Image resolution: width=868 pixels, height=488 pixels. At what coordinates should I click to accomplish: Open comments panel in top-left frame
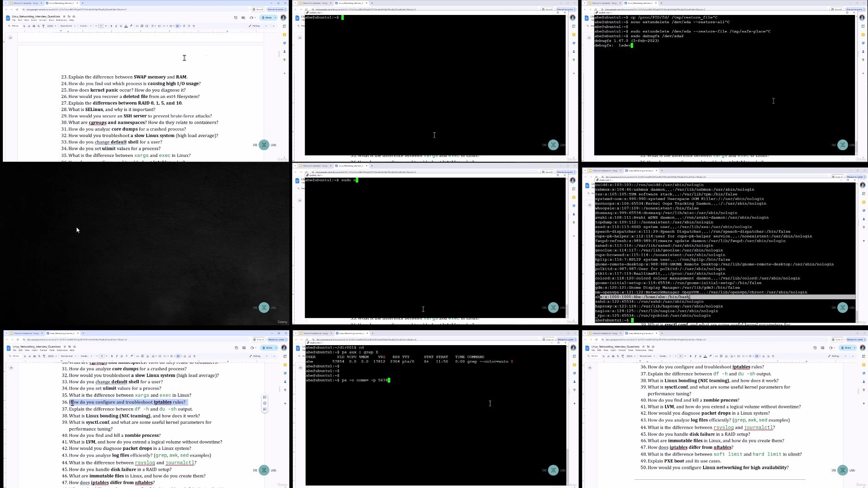click(243, 18)
